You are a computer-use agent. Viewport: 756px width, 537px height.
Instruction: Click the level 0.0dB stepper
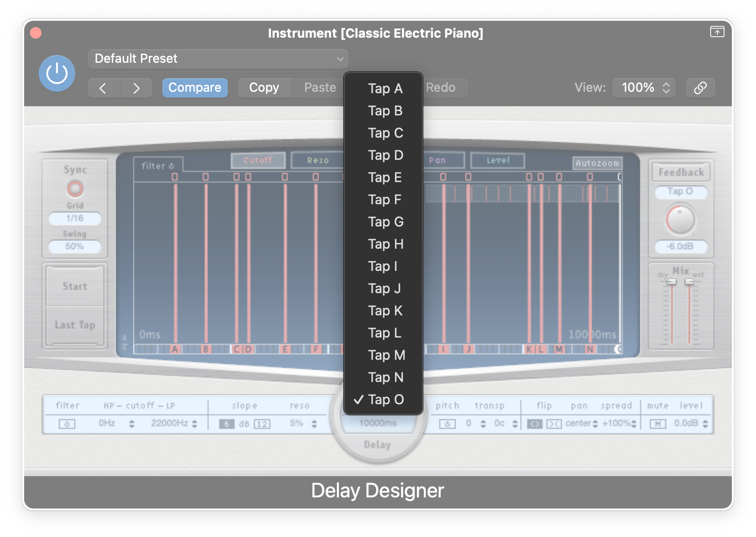[x=705, y=424]
